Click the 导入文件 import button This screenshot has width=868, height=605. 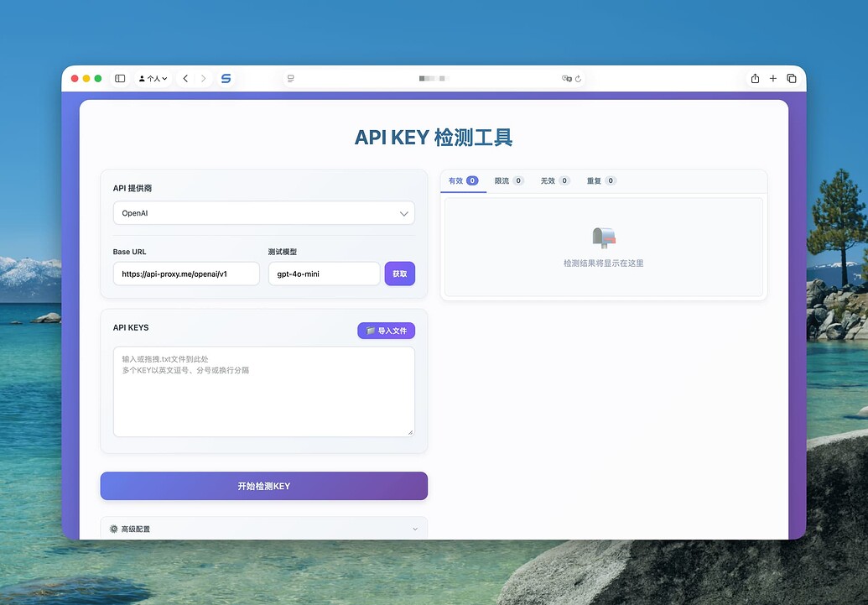[x=387, y=331]
